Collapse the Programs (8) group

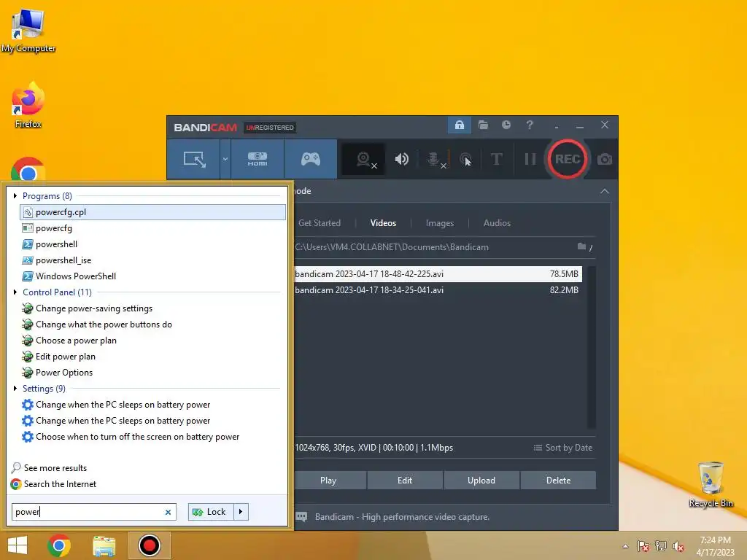15,195
